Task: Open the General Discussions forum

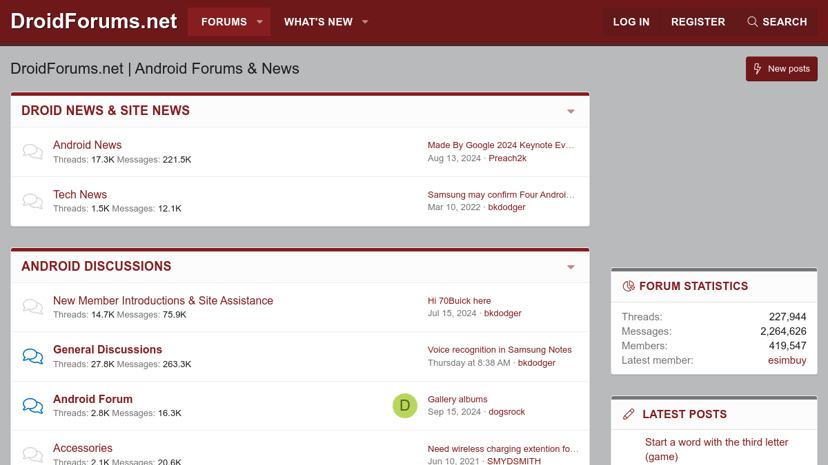Action: coord(107,349)
